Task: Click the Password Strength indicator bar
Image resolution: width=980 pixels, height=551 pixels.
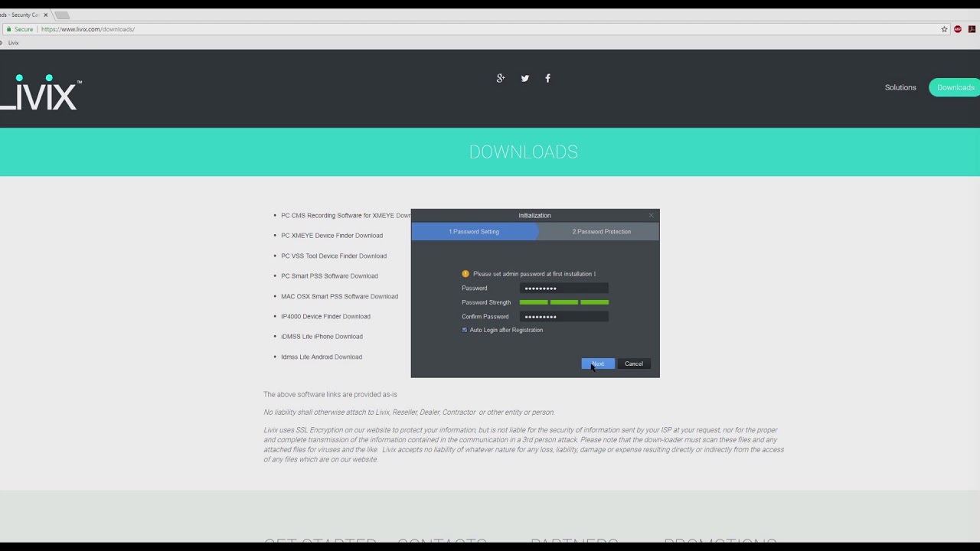Action: point(564,302)
